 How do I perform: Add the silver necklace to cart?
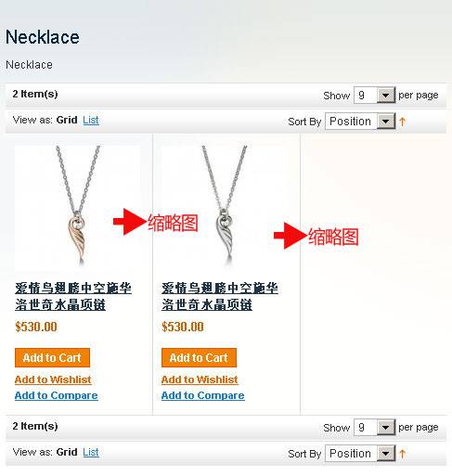click(x=199, y=358)
